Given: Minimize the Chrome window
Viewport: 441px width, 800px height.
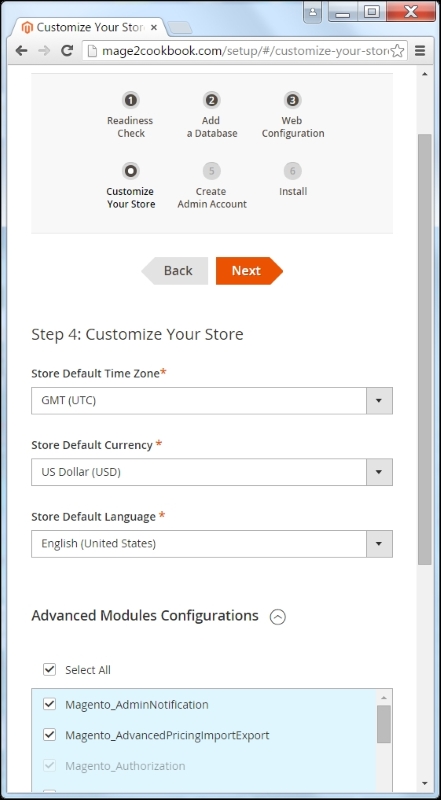Looking at the screenshot, I should coord(342,11).
